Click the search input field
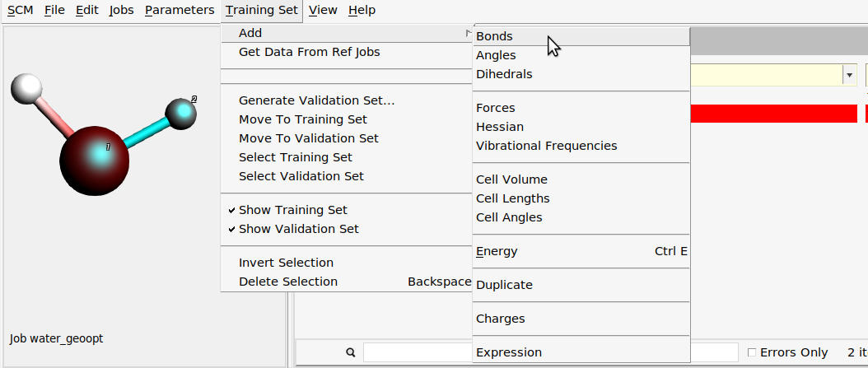The image size is (868, 368). (x=416, y=352)
